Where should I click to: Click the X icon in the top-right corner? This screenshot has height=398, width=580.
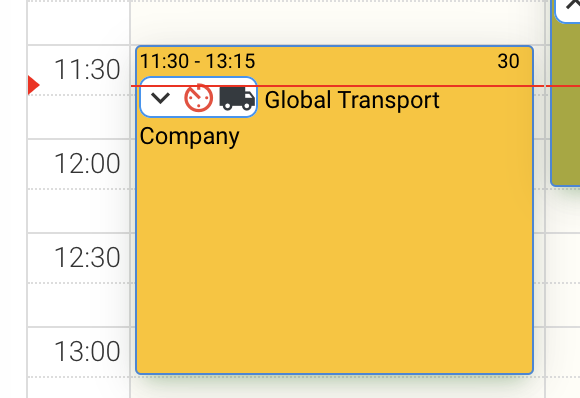coord(573,4)
